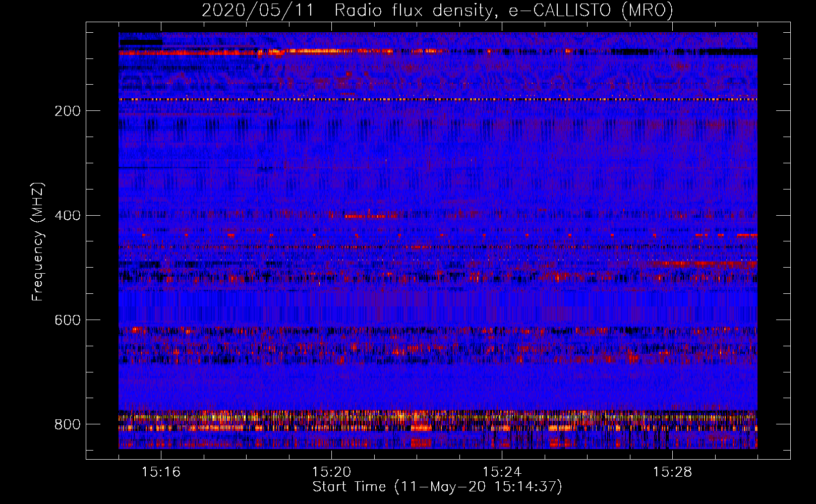Screen dimensions: 816x504
Task: Select the 'Frequency (MHZ)' y-axis label
Action: (x=38, y=241)
